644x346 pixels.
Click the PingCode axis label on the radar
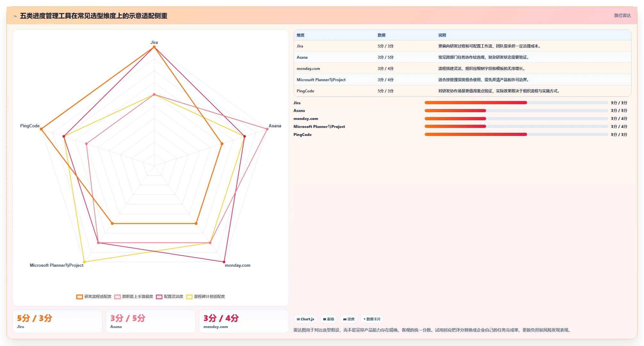30,126
